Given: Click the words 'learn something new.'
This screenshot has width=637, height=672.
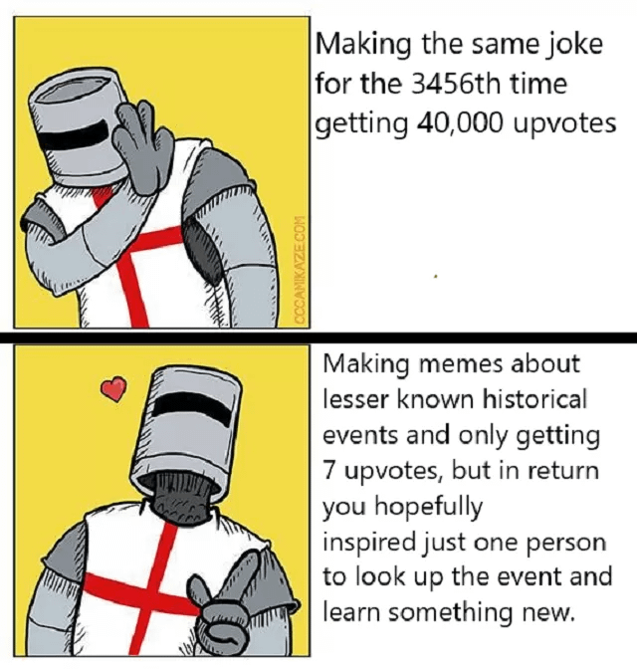Looking at the screenshot, I should (x=448, y=612).
